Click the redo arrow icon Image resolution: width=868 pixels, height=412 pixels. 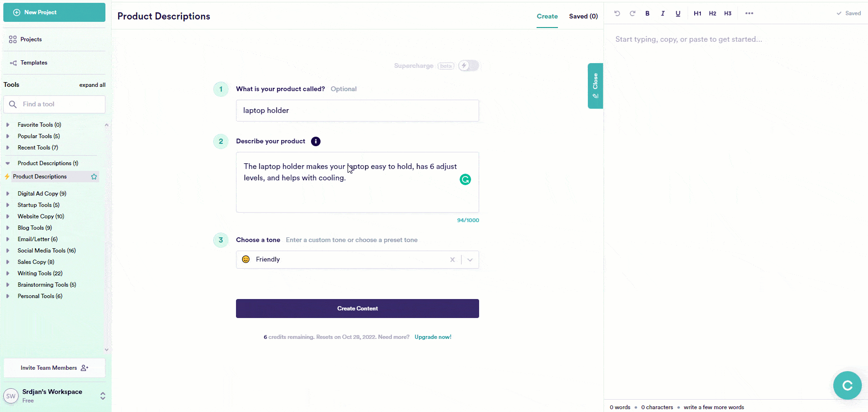click(x=632, y=13)
